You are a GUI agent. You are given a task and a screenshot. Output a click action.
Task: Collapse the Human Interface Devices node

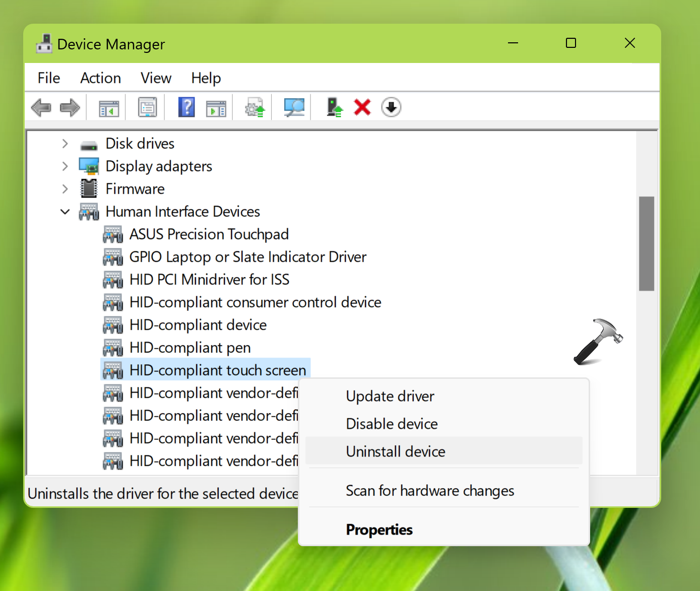pos(65,212)
